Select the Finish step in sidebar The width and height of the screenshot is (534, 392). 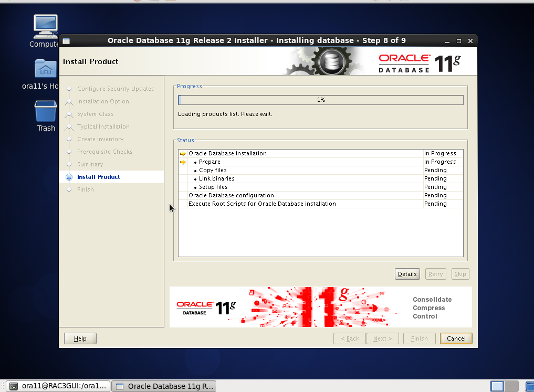click(x=85, y=189)
